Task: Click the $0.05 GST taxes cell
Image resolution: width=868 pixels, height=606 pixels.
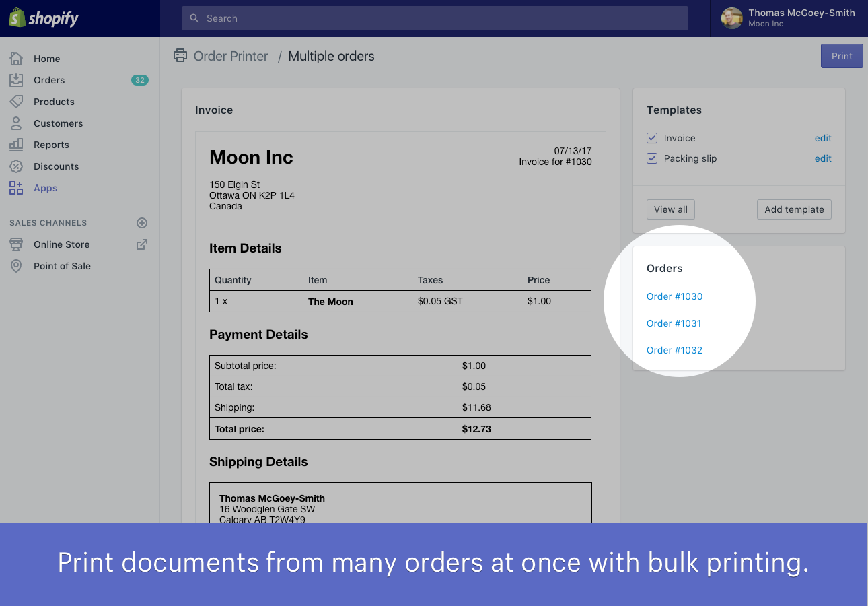Action: pyautogui.click(x=440, y=301)
